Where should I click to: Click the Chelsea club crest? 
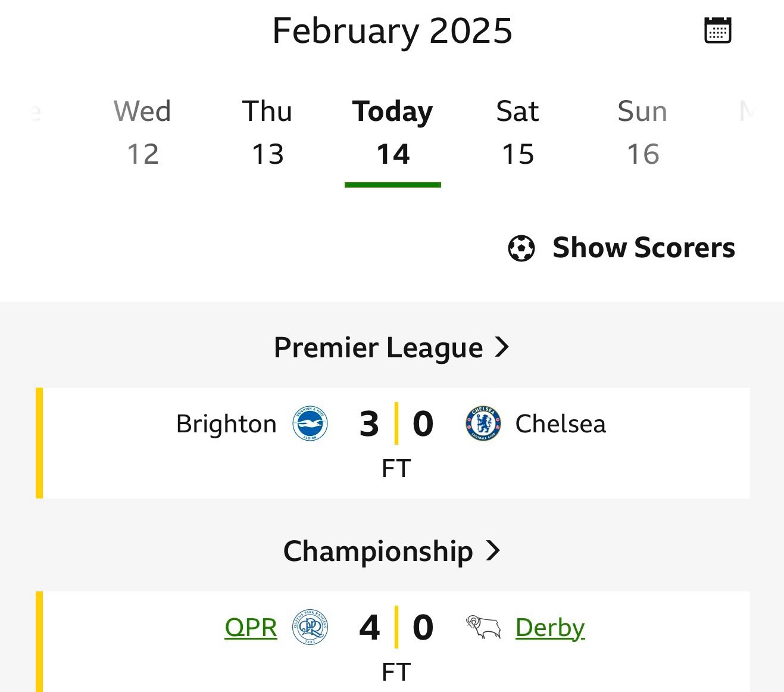click(483, 424)
